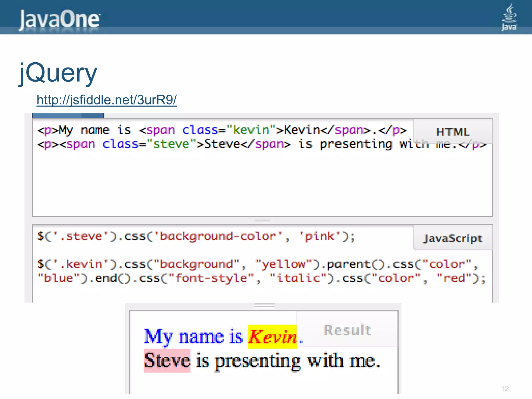Click the JavaOne logo in header
This screenshot has height=399, width=532.
[x=59, y=19]
